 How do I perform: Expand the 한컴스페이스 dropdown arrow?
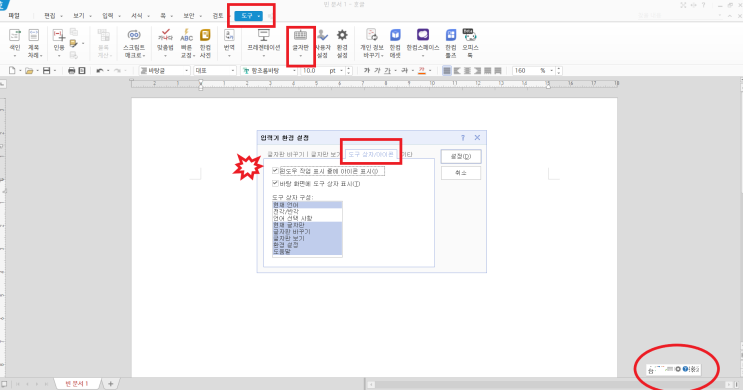(423, 56)
